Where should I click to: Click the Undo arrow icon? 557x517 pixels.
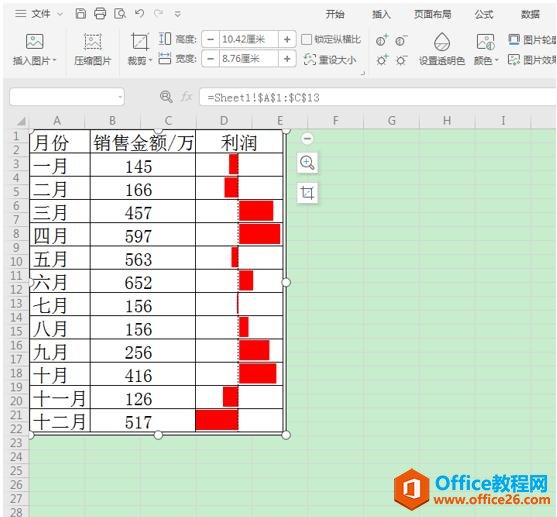140,14
